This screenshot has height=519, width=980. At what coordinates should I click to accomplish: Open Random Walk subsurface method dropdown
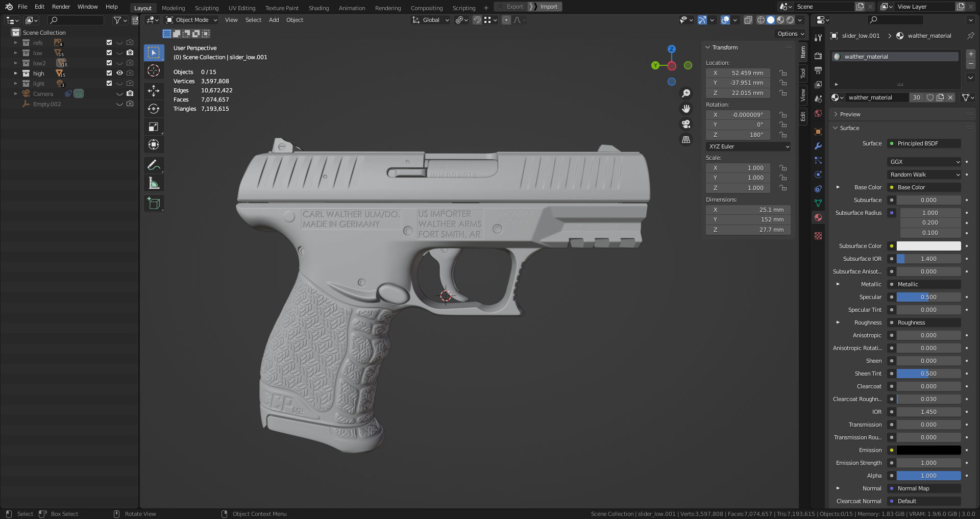click(x=924, y=175)
